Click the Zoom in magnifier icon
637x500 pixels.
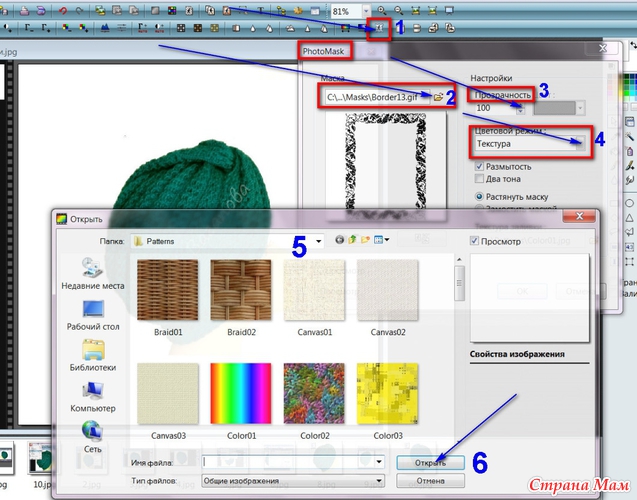point(381,11)
